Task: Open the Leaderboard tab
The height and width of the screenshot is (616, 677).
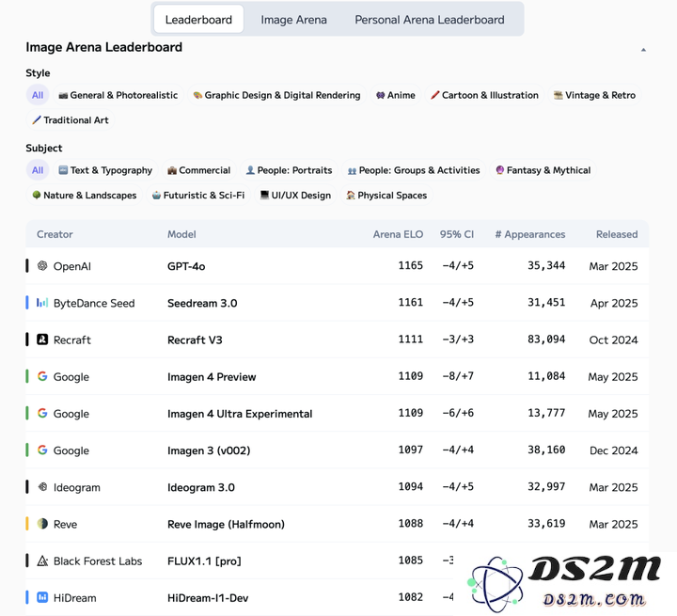Action: pos(198,20)
